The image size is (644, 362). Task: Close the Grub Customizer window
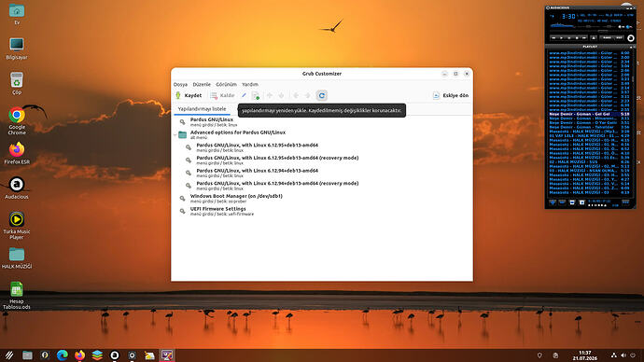pos(467,74)
